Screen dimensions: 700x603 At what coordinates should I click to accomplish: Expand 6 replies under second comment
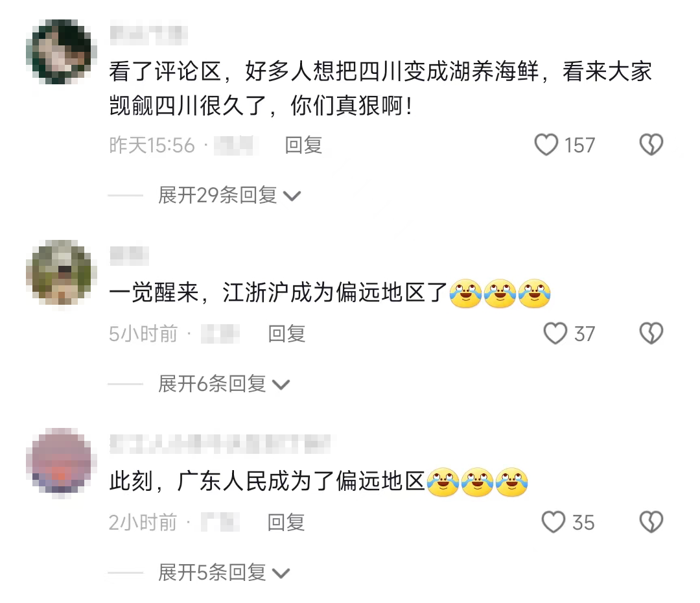pyautogui.click(x=224, y=384)
